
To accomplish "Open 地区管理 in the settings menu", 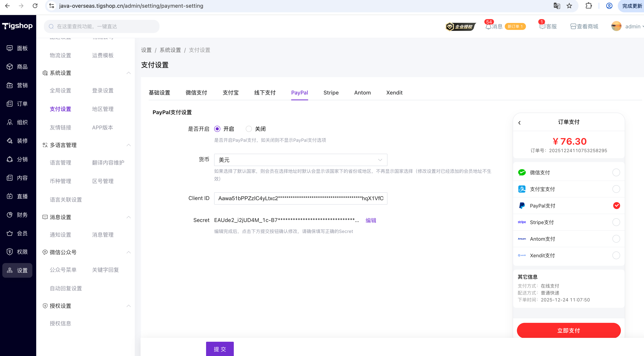I will tap(103, 109).
